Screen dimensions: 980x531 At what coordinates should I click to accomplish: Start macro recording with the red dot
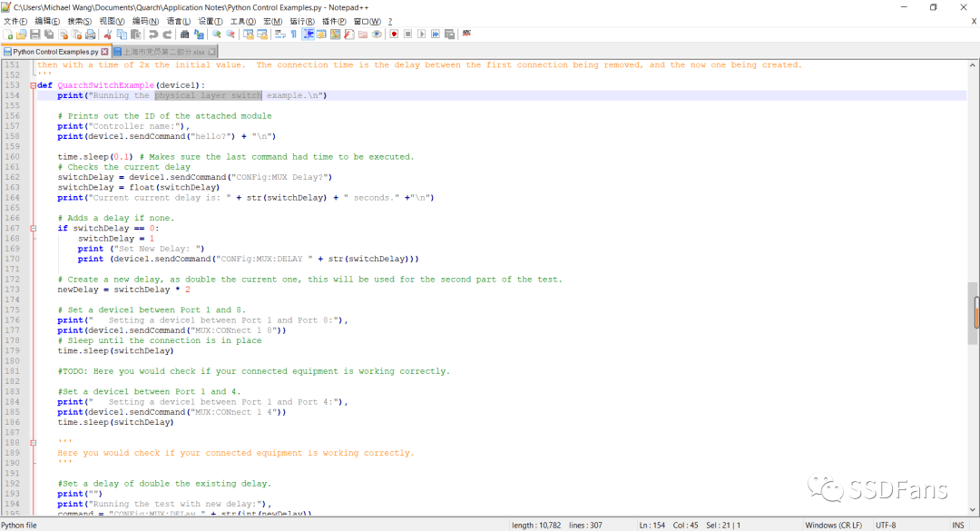click(x=394, y=34)
